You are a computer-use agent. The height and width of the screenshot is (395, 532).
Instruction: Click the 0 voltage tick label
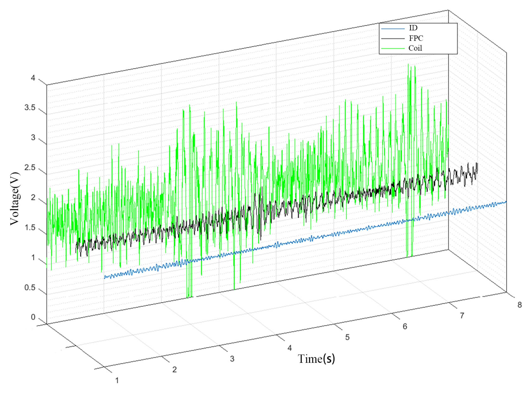[x=33, y=317]
